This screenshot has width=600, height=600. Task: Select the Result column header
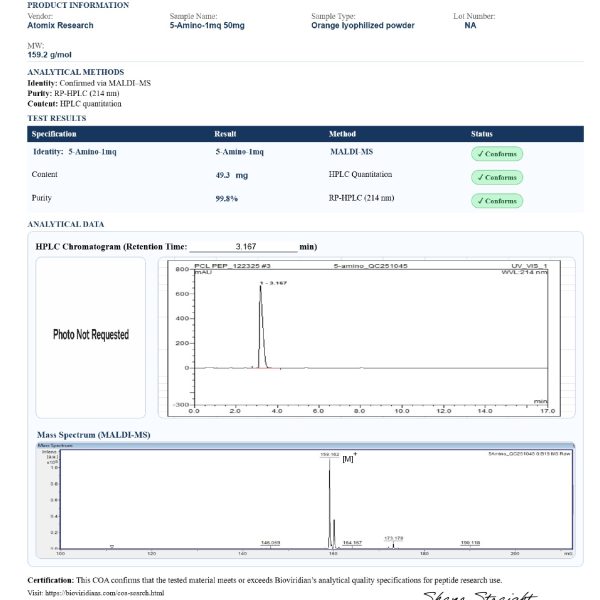coord(225,134)
